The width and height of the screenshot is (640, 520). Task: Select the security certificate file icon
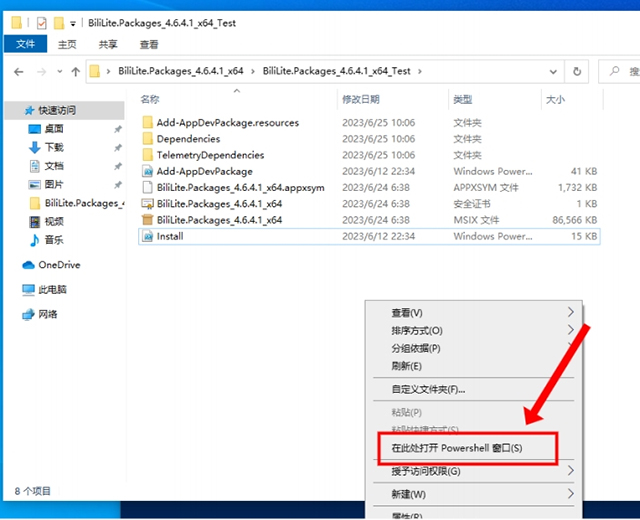[x=147, y=204]
